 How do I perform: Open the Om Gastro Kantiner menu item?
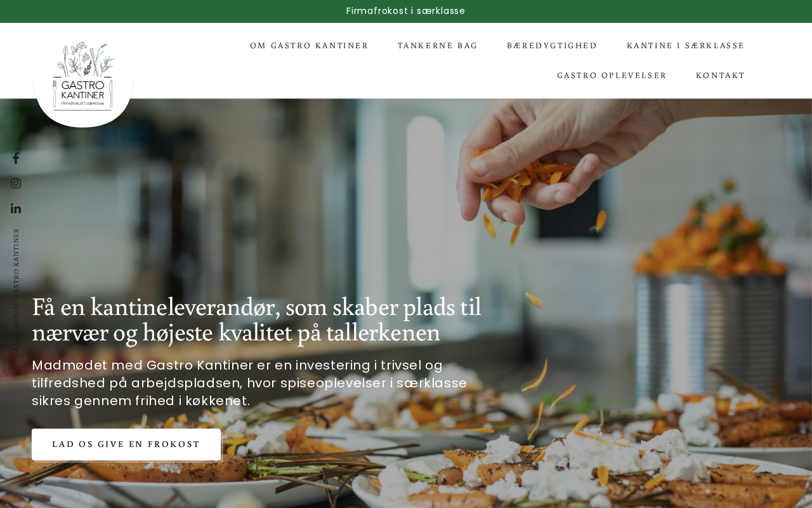309,46
